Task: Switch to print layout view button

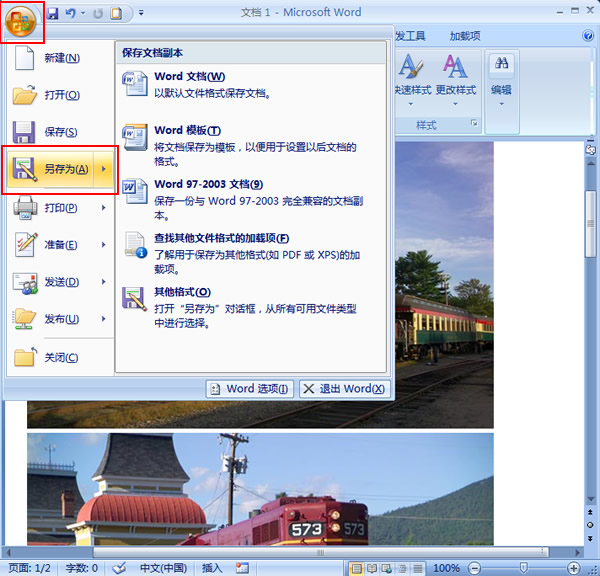Action: pos(356,568)
